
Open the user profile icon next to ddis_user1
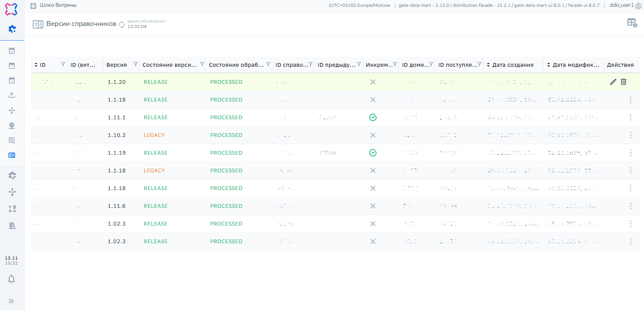[x=638, y=6]
